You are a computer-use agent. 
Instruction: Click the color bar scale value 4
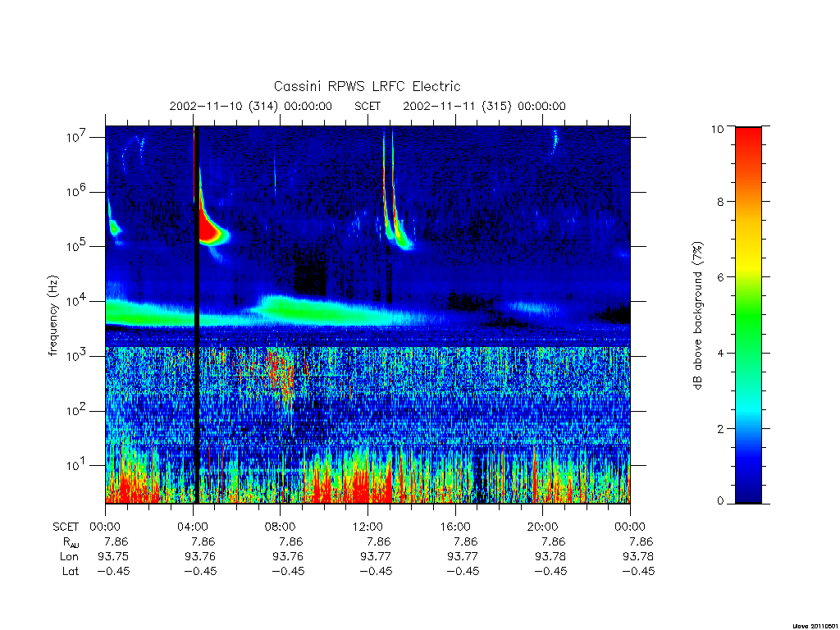(x=720, y=353)
